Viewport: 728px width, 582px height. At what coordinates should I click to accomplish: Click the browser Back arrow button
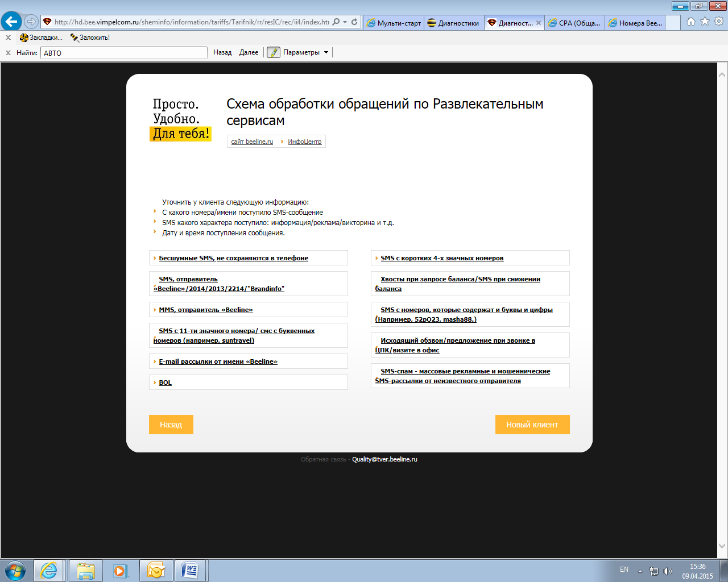coord(11,22)
